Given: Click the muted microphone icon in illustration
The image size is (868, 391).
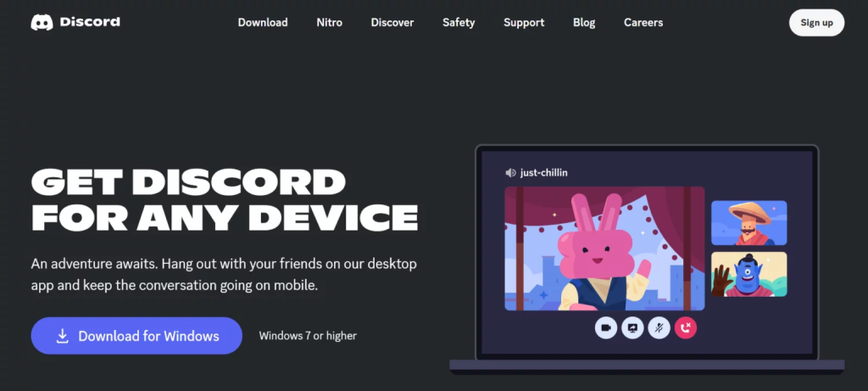Looking at the screenshot, I should [x=659, y=328].
